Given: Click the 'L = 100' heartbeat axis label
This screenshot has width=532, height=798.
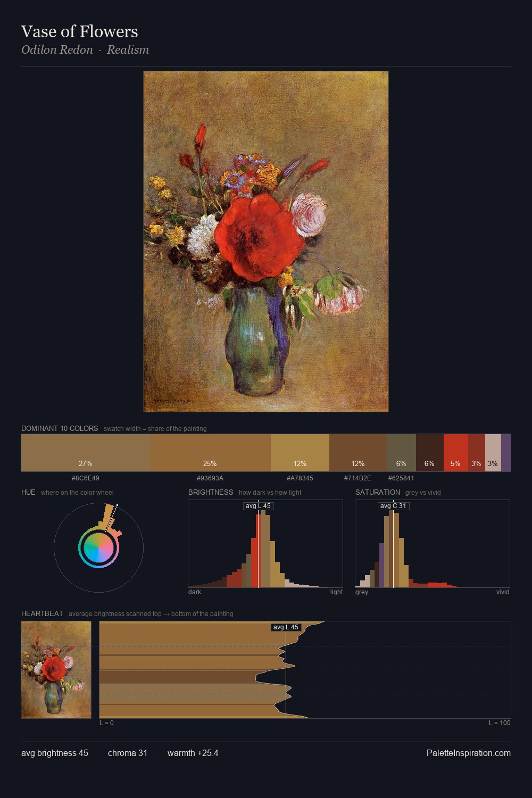Looking at the screenshot, I should pos(500,723).
